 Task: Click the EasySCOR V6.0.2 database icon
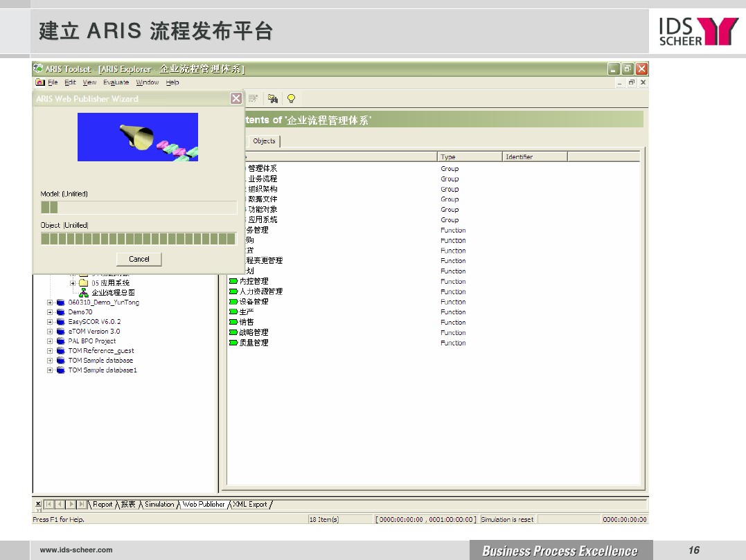click(x=60, y=322)
